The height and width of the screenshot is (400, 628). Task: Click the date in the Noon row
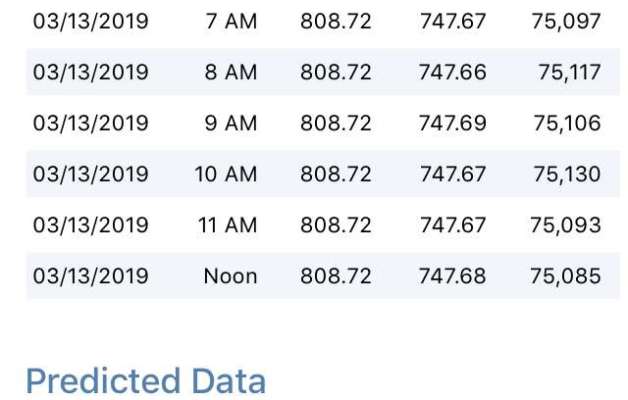(x=91, y=276)
